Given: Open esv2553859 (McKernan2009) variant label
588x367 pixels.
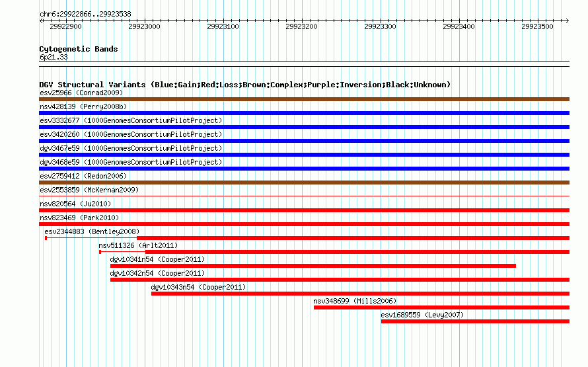Looking at the screenshot, I should point(89,190).
